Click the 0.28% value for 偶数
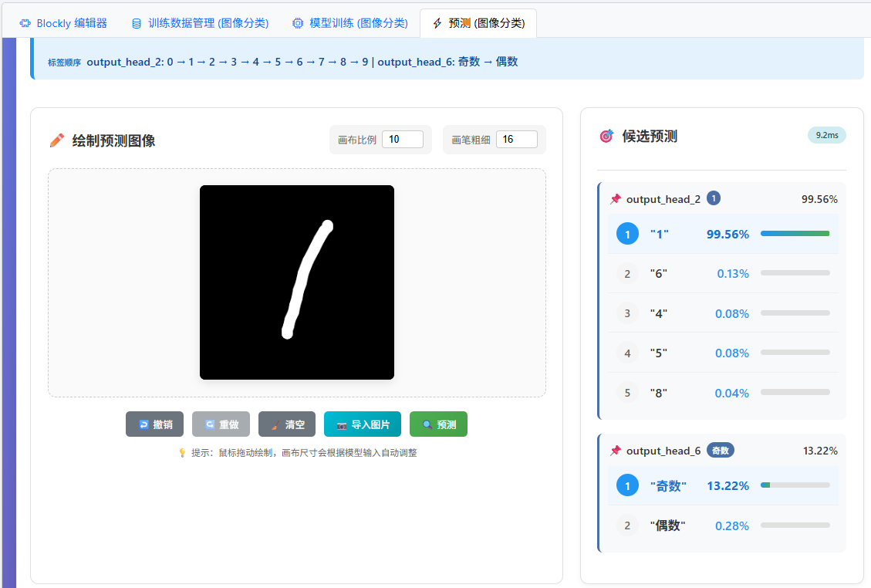Screen dimensions: 871x588 coord(731,525)
